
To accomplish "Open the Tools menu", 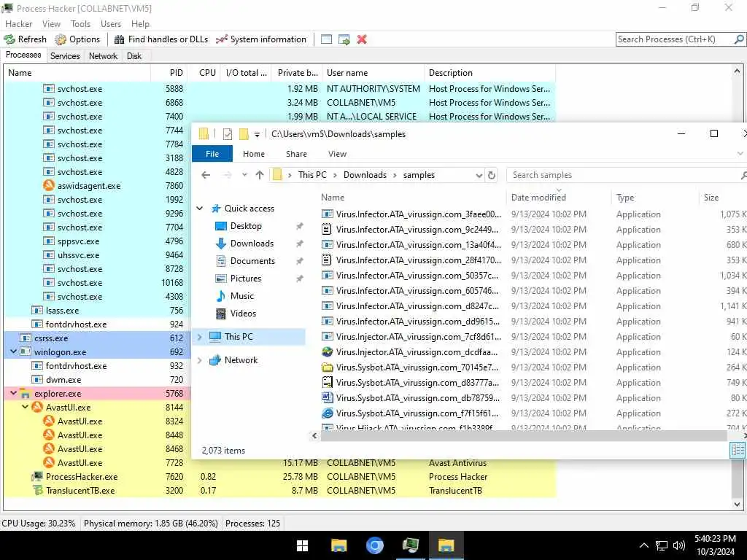I will tap(80, 24).
